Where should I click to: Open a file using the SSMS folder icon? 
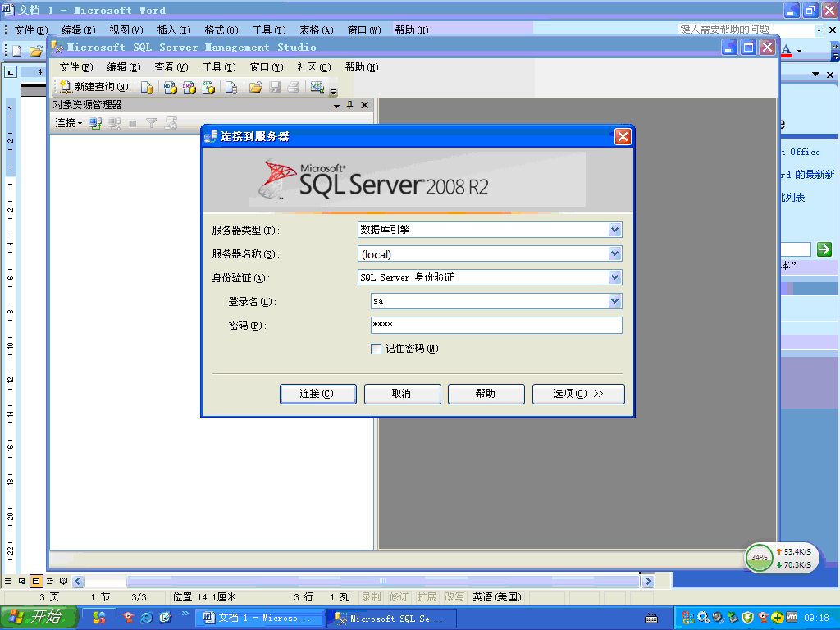(255, 87)
